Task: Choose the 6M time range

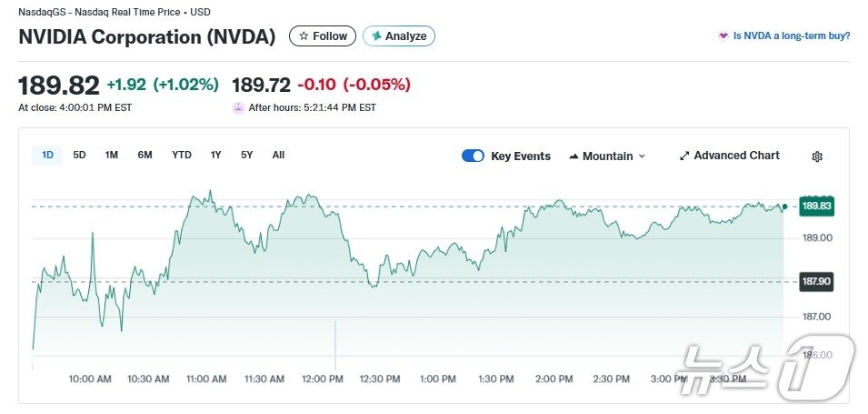Action: (x=145, y=155)
